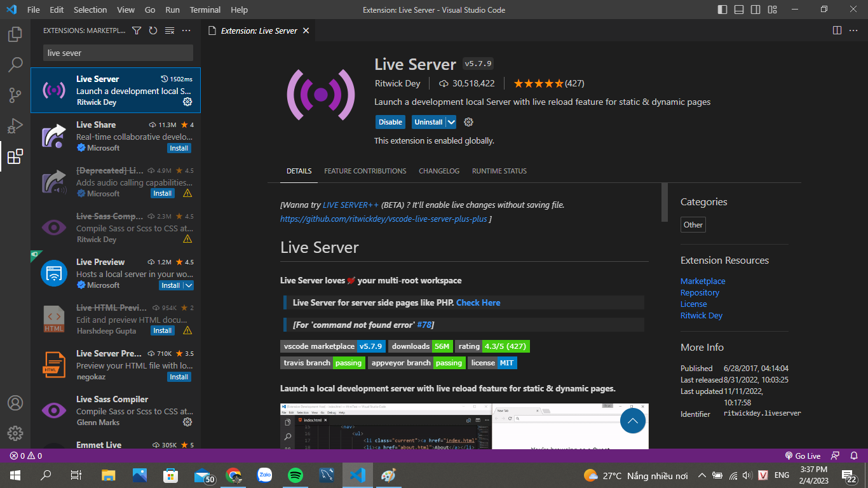Click the gear icon beside the Uninstall button
868x488 pixels.
(469, 122)
